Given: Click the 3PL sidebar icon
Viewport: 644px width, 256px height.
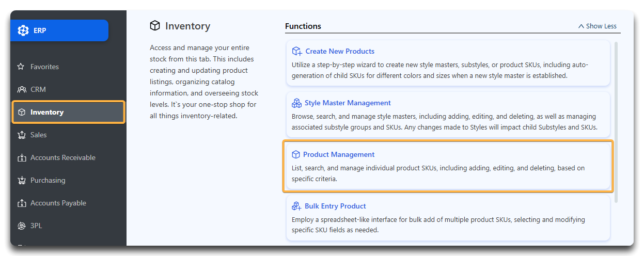Looking at the screenshot, I should (22, 226).
